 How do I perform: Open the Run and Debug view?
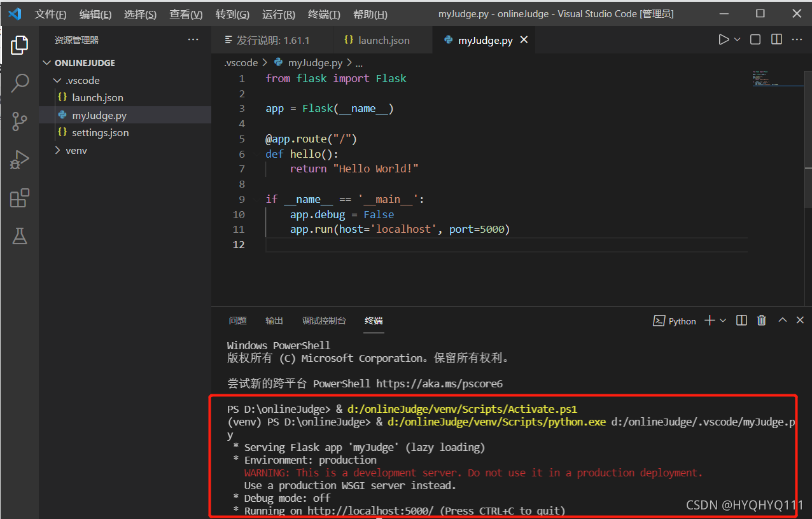point(20,159)
